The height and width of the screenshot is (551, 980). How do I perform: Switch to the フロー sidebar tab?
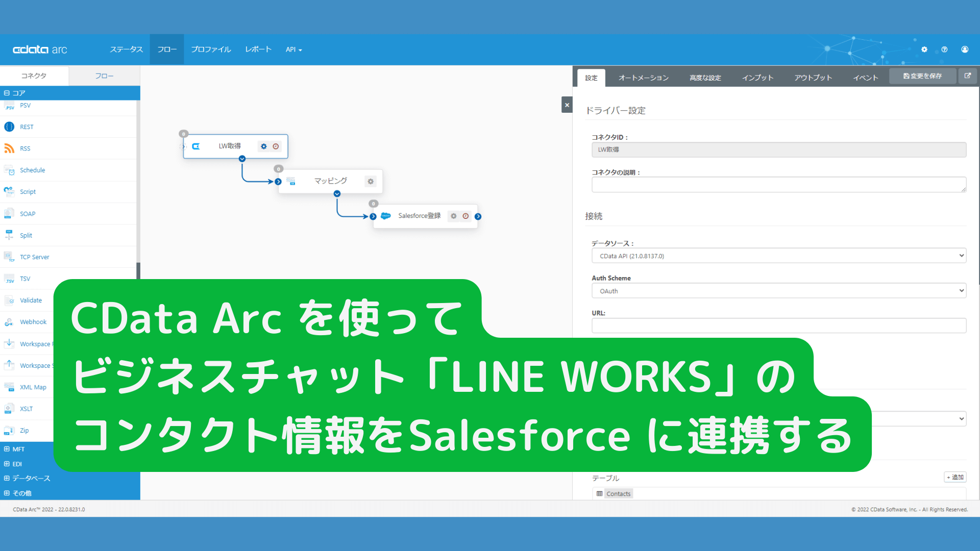[104, 76]
